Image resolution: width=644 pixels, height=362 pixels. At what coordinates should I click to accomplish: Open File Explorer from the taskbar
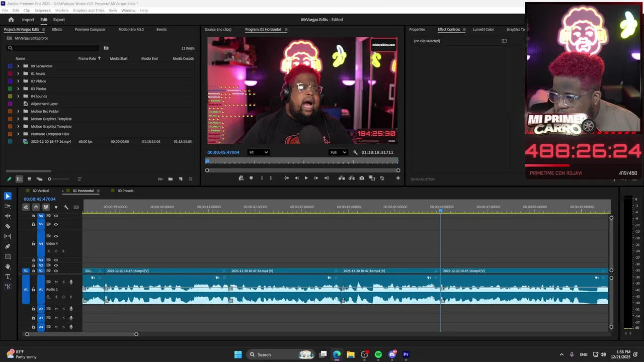tap(351, 354)
